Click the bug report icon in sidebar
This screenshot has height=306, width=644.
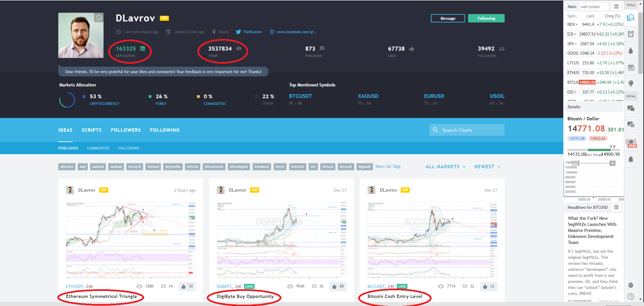[x=631, y=285]
